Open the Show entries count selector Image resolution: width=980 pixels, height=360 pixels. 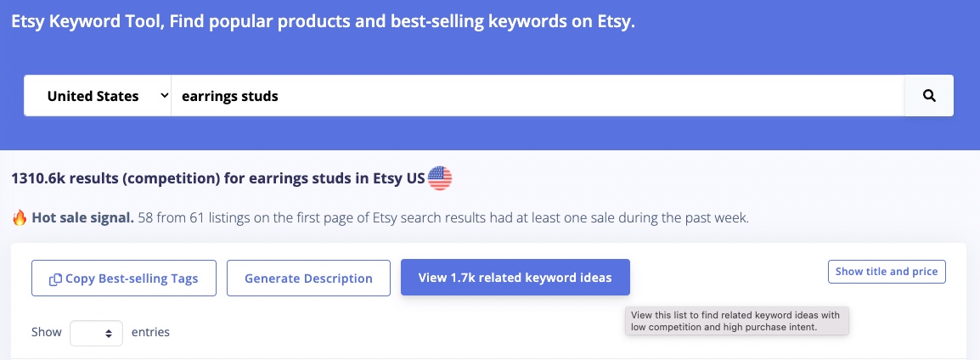tap(96, 333)
